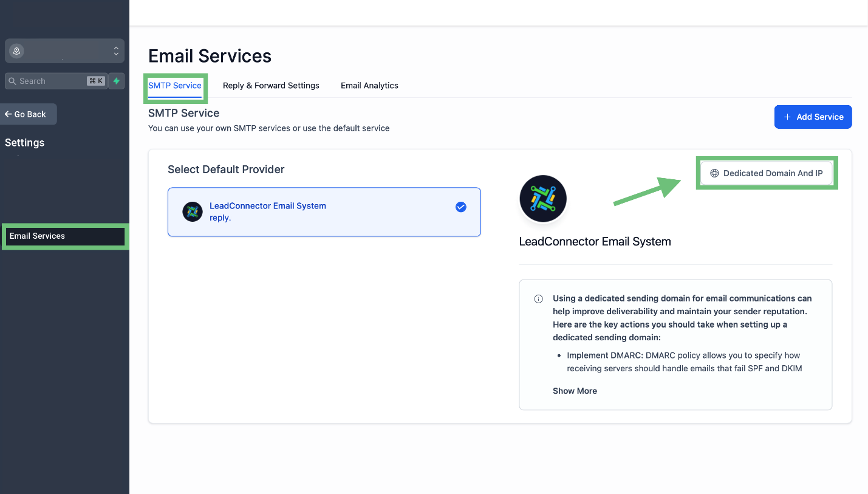Click the Settings heading in sidebar
The height and width of the screenshot is (494, 868).
tap(24, 143)
